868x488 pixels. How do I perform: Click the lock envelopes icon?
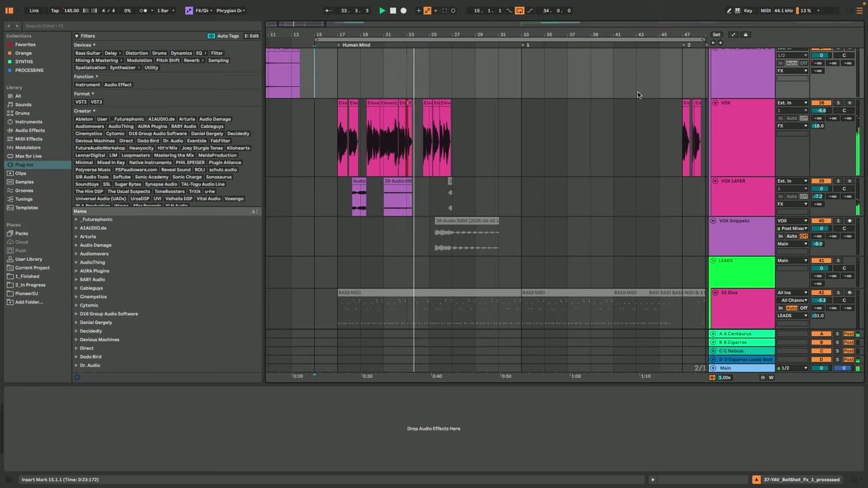[745, 35]
